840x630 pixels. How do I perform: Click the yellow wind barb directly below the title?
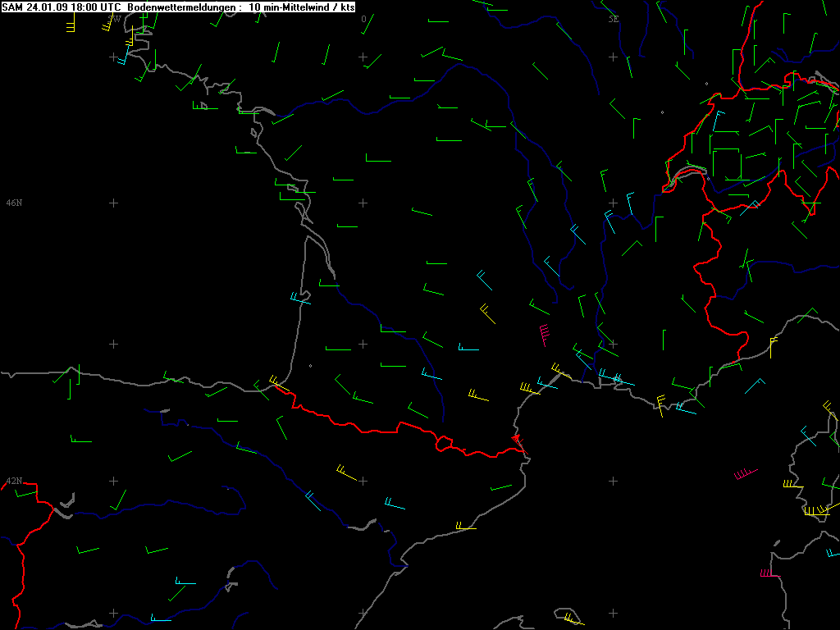click(71, 24)
